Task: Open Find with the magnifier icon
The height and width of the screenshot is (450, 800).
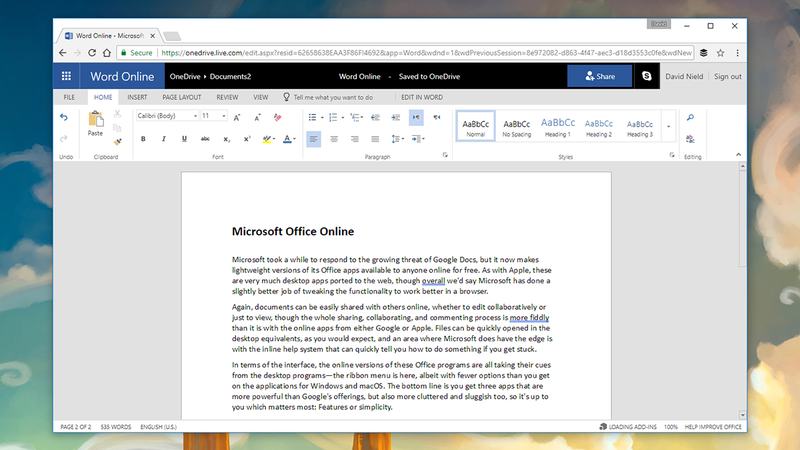Action: pos(690,117)
